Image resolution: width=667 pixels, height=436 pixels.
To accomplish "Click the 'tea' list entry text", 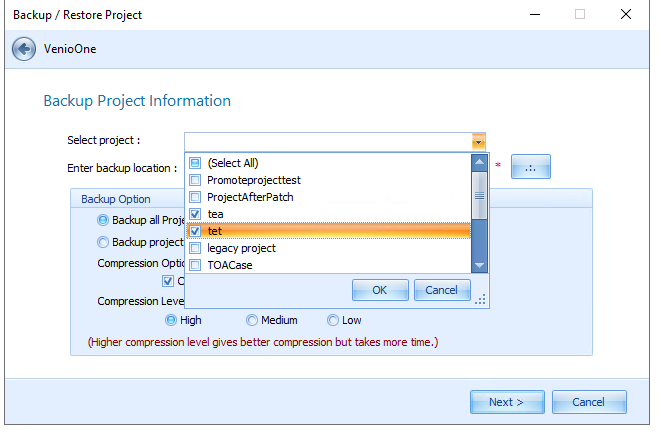I will (x=215, y=214).
